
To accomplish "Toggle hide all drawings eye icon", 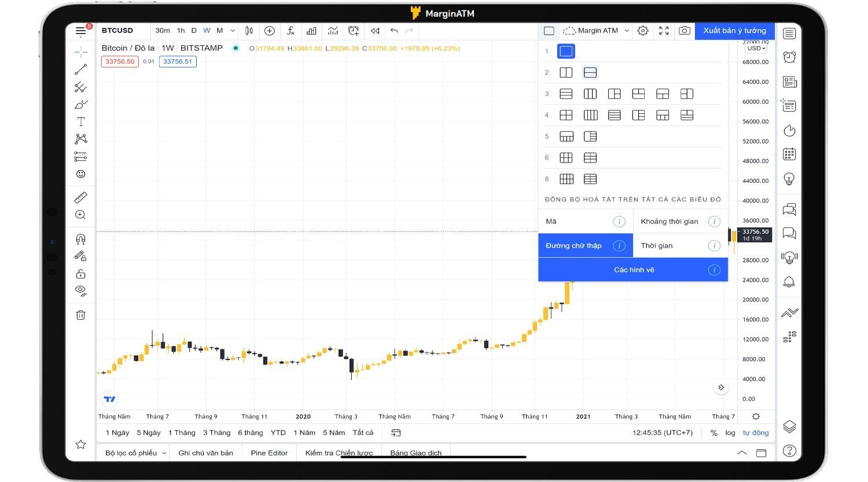I will [80, 290].
